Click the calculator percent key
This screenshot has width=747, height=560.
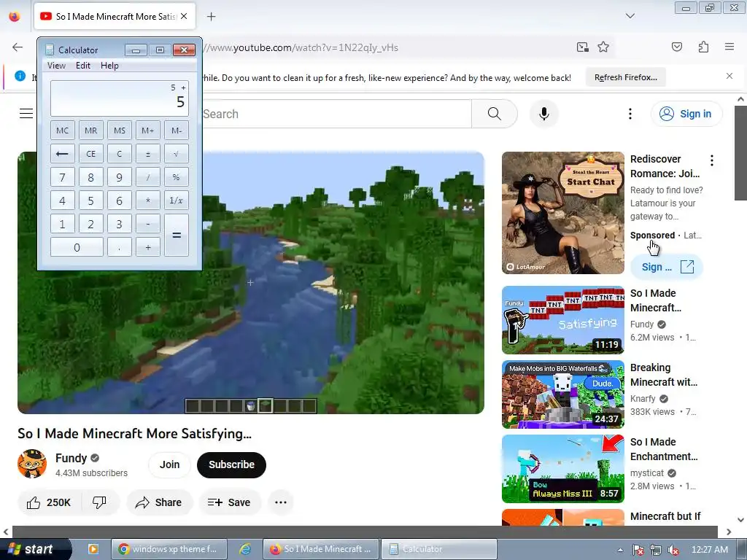coord(177,177)
